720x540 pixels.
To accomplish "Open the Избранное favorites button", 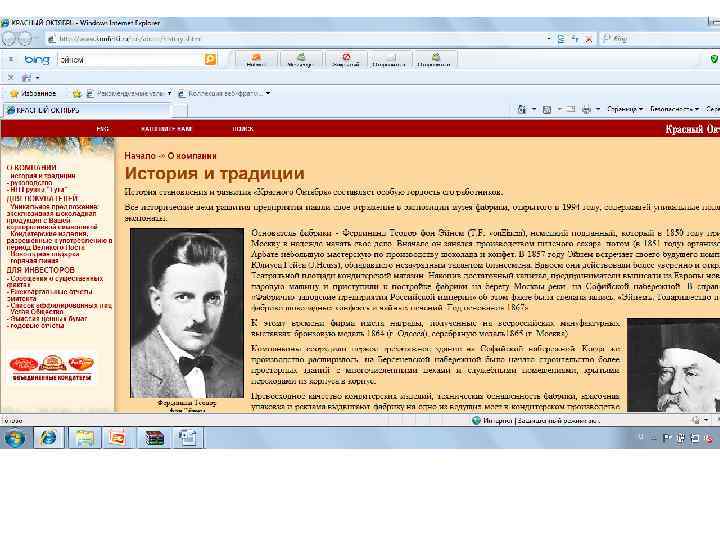I will point(33,94).
